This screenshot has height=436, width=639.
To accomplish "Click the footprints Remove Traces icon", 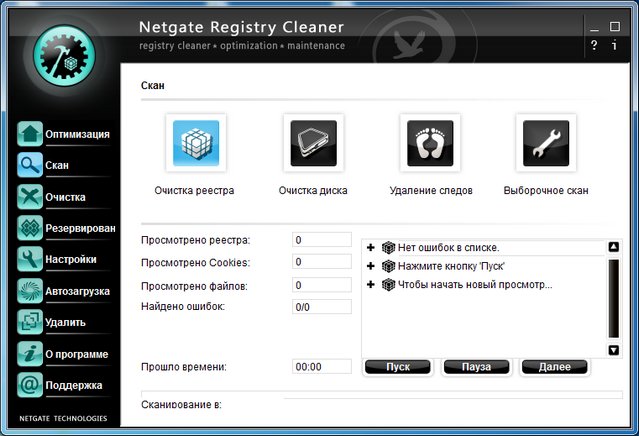I will (430, 144).
